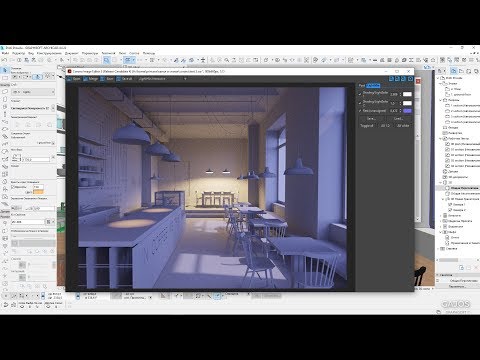
Task: Click Open in Corona Image Editor toolbar
Action: click(74, 79)
